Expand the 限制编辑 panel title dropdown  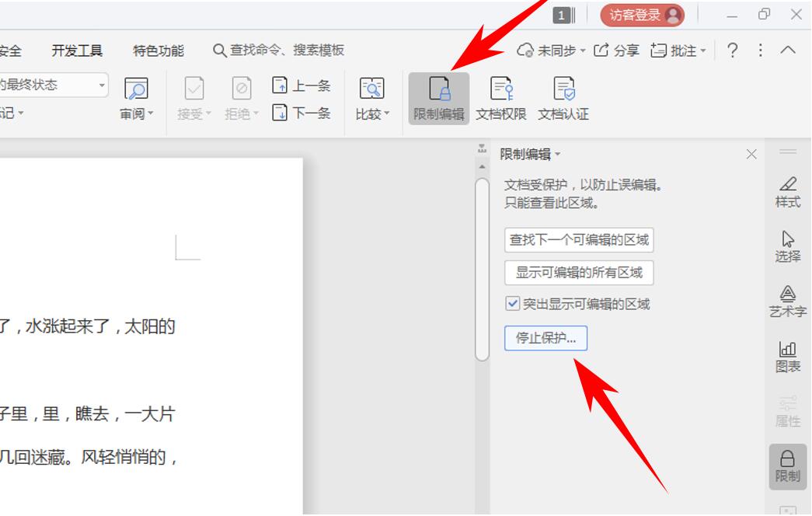point(558,154)
